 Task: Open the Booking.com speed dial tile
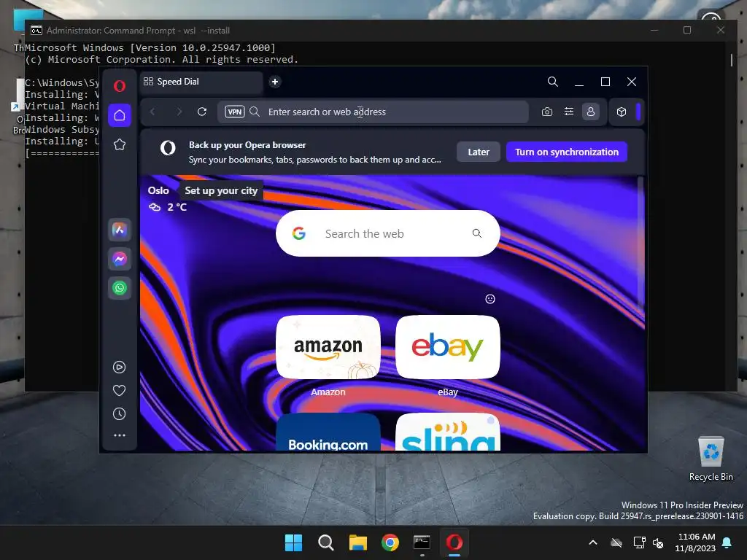(x=328, y=432)
